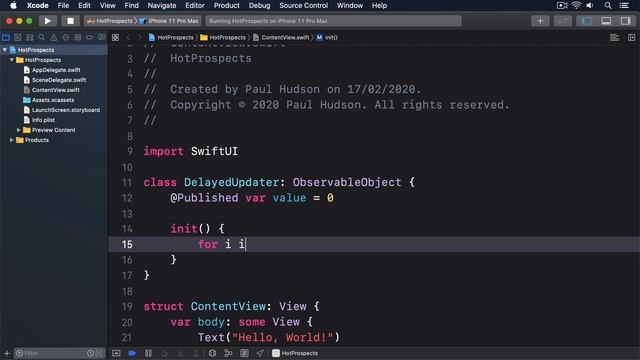The width and height of the screenshot is (640, 360).
Task: Open the Apple menu
Action: (13, 5)
